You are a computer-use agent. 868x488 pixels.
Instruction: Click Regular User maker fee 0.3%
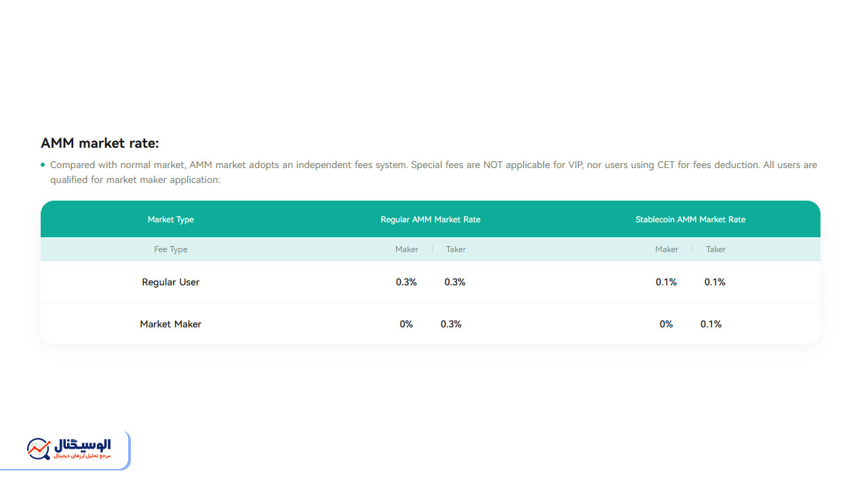click(x=406, y=282)
